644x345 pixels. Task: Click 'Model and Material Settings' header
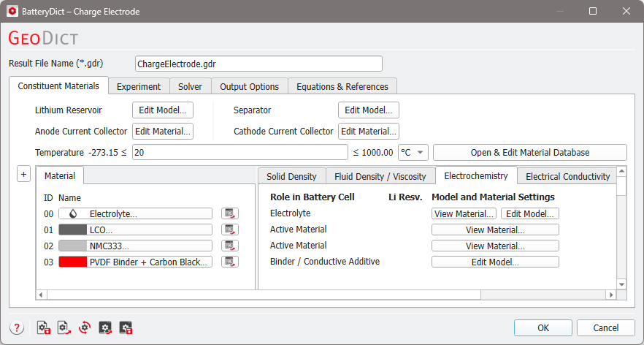pos(493,197)
